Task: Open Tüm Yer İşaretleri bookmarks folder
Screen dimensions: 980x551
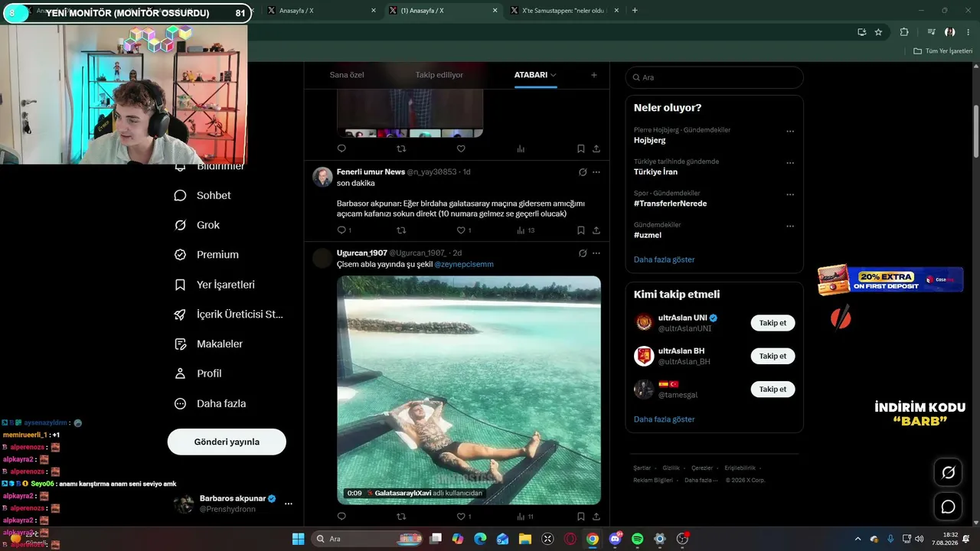Action: (942, 51)
